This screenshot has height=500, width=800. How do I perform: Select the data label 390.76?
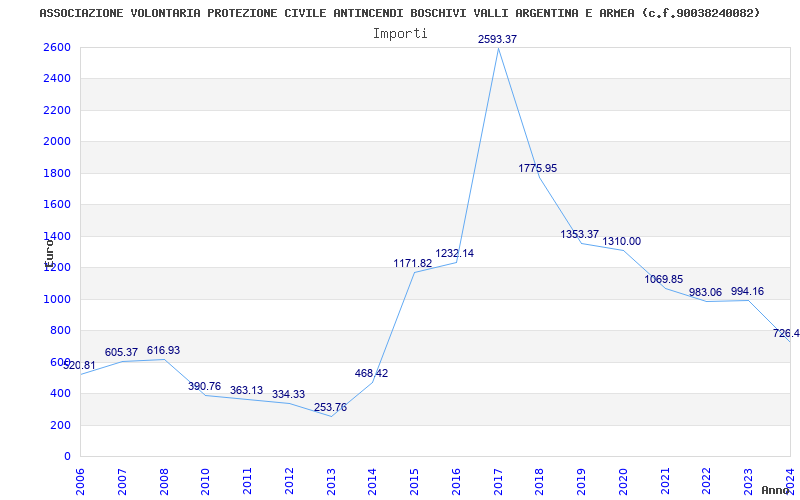pyautogui.click(x=205, y=386)
